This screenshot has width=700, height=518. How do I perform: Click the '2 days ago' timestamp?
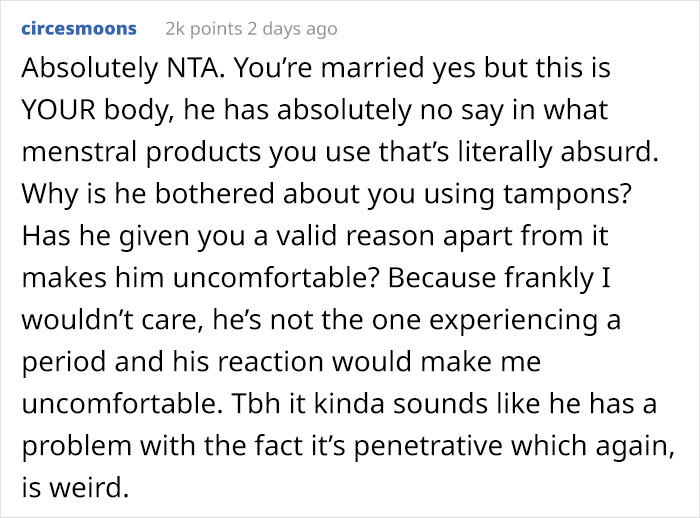coord(292,29)
